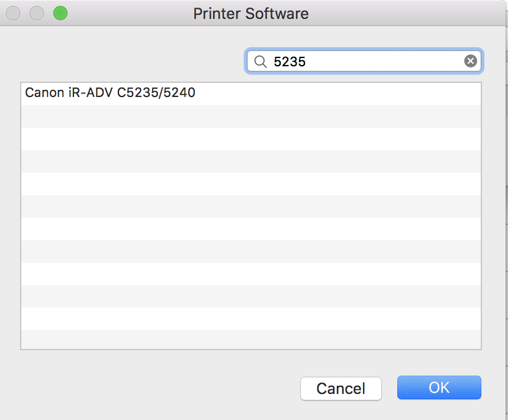508x420 pixels.
Task: Dismiss the dialog using the Cancel button
Action: pyautogui.click(x=341, y=388)
